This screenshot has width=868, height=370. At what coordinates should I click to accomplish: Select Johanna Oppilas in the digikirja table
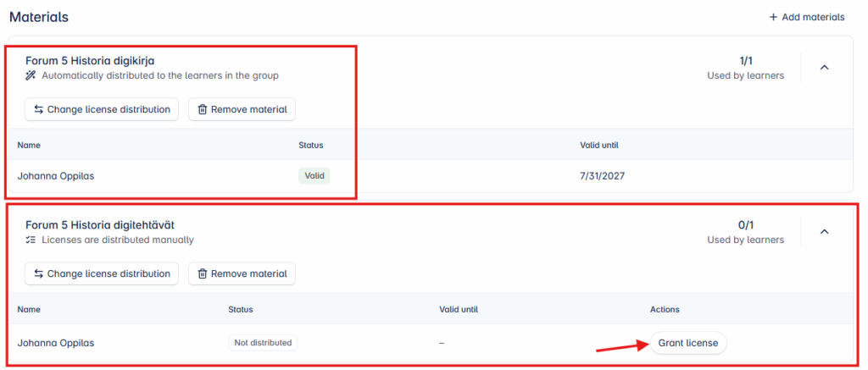coord(54,176)
